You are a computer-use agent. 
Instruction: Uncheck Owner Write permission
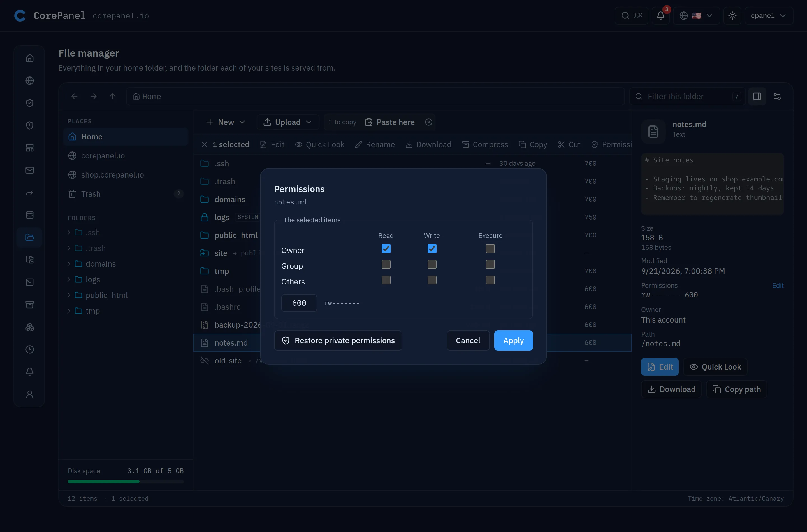pyautogui.click(x=432, y=249)
